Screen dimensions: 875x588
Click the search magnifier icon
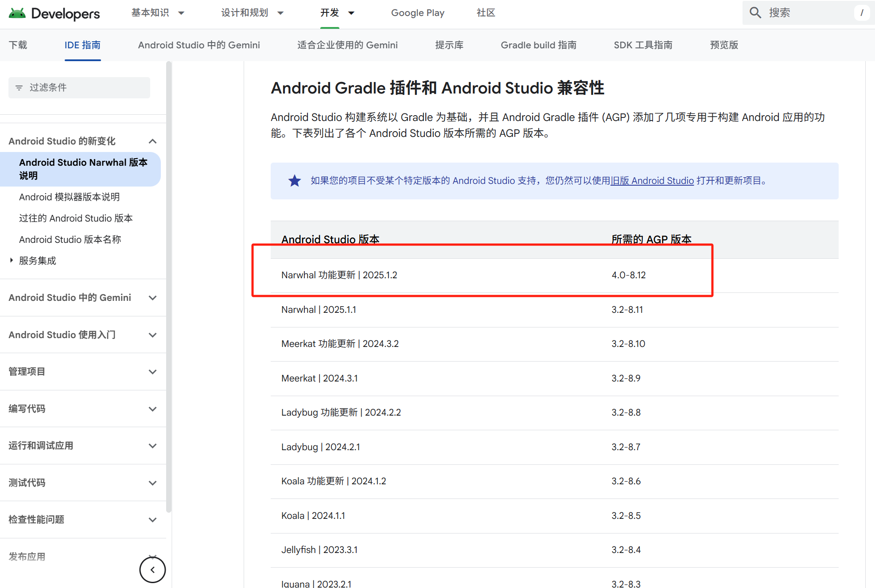pyautogui.click(x=755, y=13)
